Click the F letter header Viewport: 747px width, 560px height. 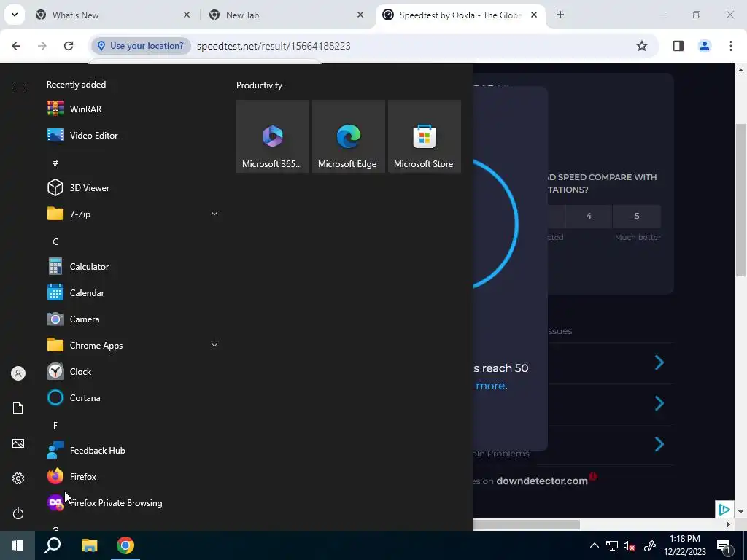point(55,425)
